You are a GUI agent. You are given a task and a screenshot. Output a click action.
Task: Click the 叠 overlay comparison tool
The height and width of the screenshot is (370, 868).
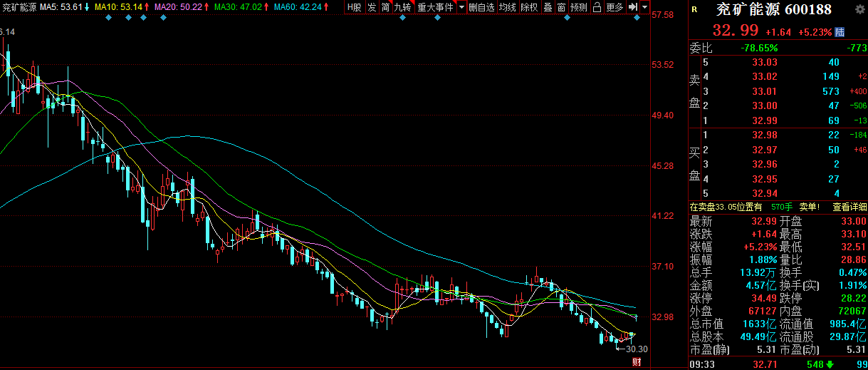(x=548, y=7)
